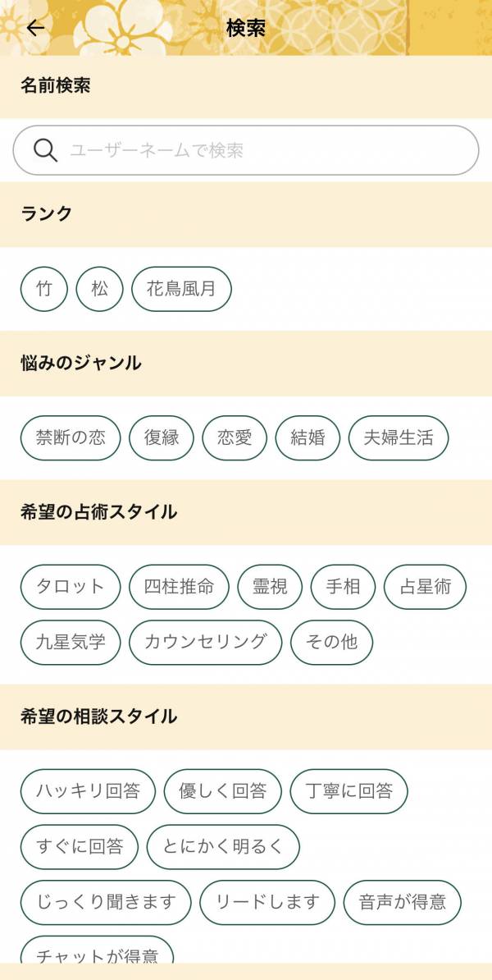Screen dimensions: 492x980
Task: Choose the 復縁 genre filter
Action: point(162,437)
